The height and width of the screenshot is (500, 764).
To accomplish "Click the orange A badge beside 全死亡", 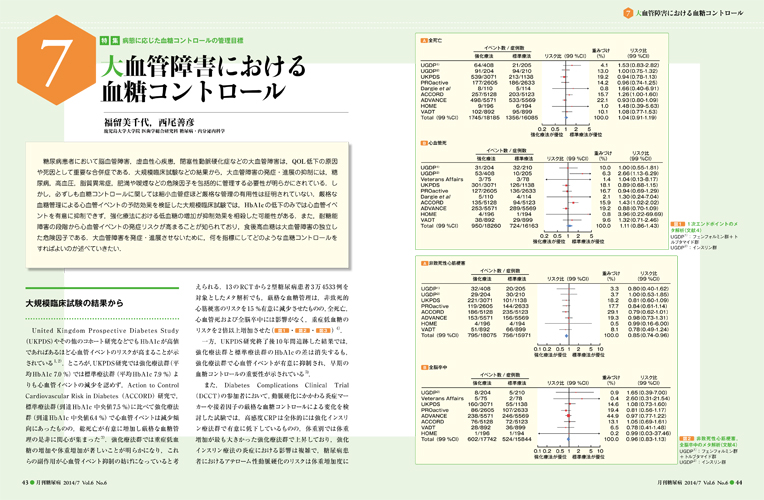I will [424, 40].
